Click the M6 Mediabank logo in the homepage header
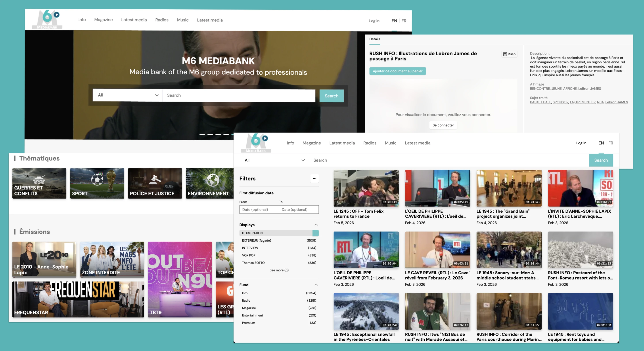Image resolution: width=644 pixels, height=351 pixels. (47, 19)
